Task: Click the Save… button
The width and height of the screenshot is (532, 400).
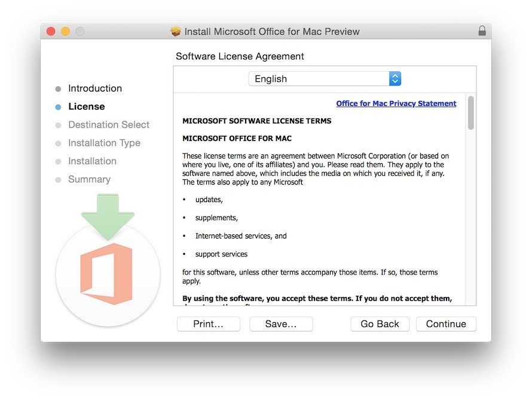Action: point(281,324)
